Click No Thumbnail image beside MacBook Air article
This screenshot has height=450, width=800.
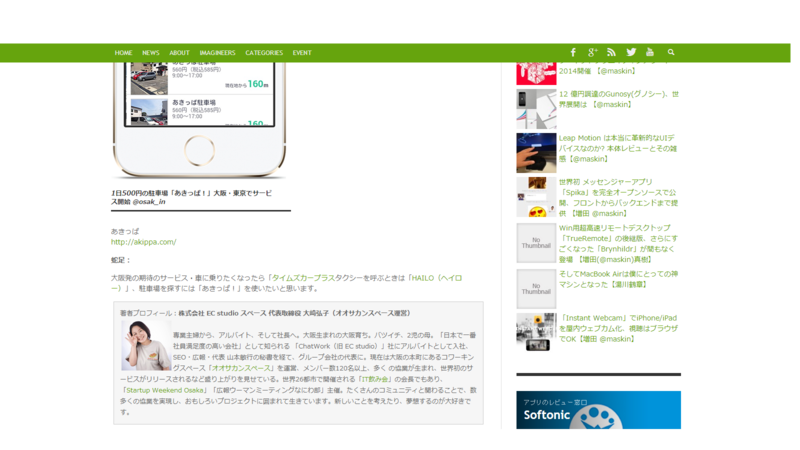tap(536, 289)
